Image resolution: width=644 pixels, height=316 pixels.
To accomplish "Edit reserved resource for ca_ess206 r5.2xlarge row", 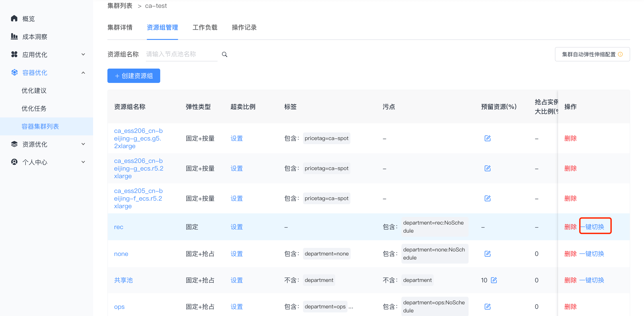I will (x=488, y=168).
